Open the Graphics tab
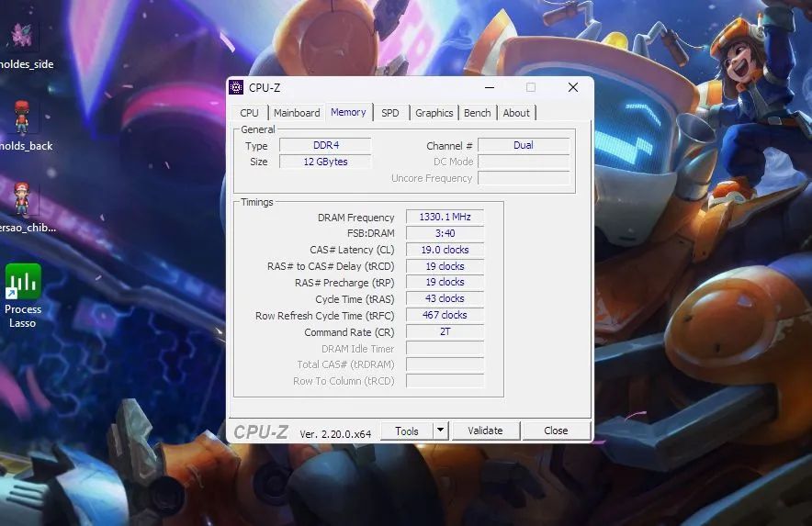Viewport: 812px width, 526px height. click(434, 113)
